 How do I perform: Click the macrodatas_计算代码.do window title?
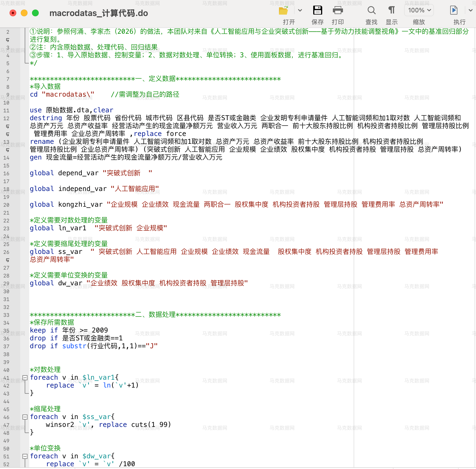99,13
